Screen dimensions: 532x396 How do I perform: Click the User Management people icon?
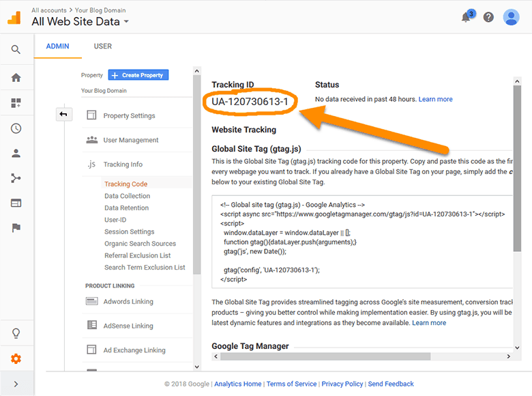pos(92,139)
